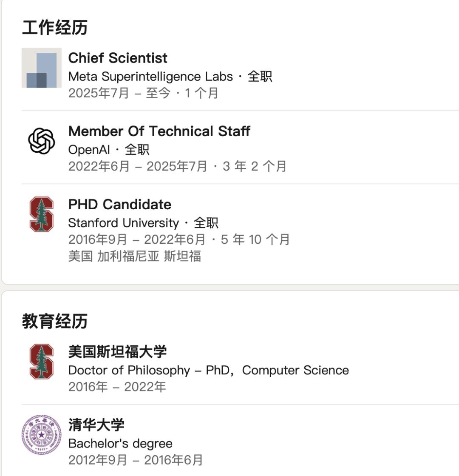Image resolution: width=459 pixels, height=476 pixels.
Task: Click the 2012年9月 – 2016年6月 date range
Action: click(x=136, y=460)
